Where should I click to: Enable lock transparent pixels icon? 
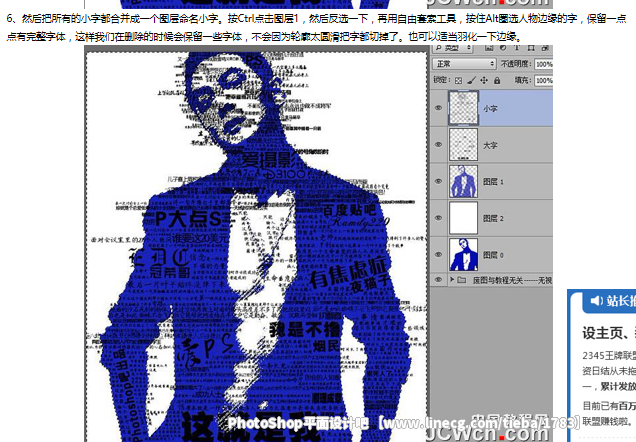point(458,80)
